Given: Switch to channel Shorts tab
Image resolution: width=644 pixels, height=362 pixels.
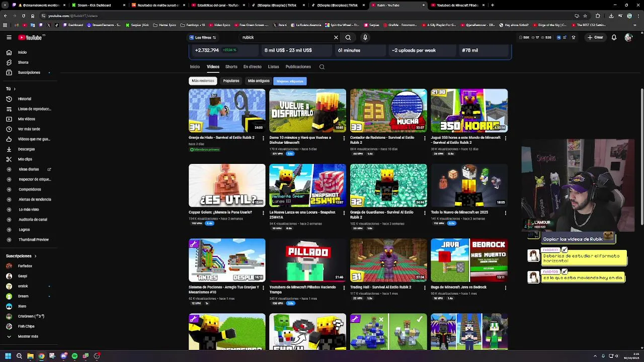Looking at the screenshot, I should [231, 67].
